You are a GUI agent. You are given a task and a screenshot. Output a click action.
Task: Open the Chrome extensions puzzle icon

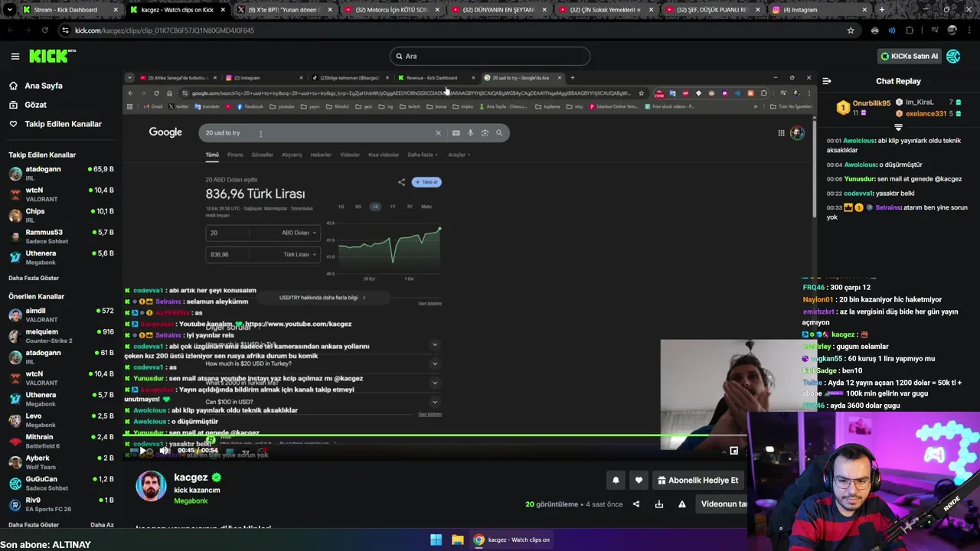coord(910,31)
